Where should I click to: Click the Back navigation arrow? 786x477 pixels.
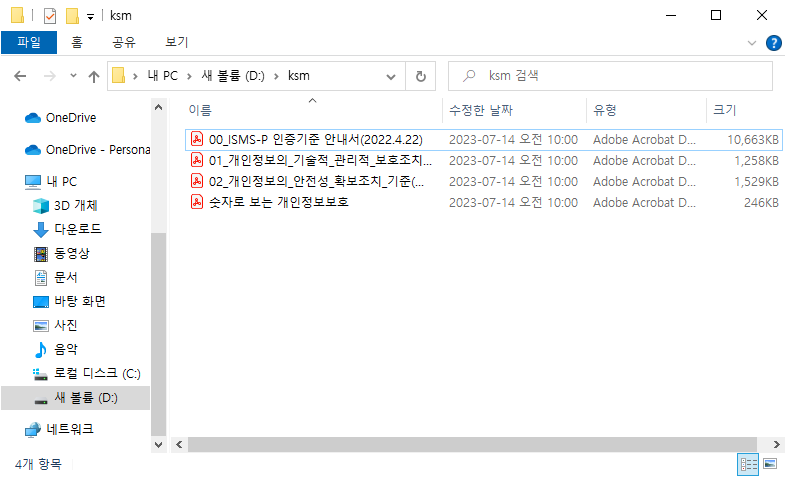[20, 76]
